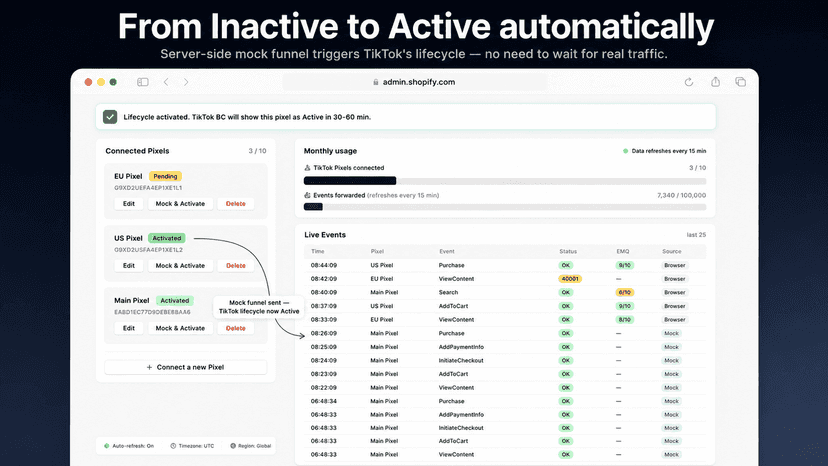Click the Pending badge on EU Pixel
Image resolution: width=828 pixels, height=466 pixels.
click(x=165, y=176)
